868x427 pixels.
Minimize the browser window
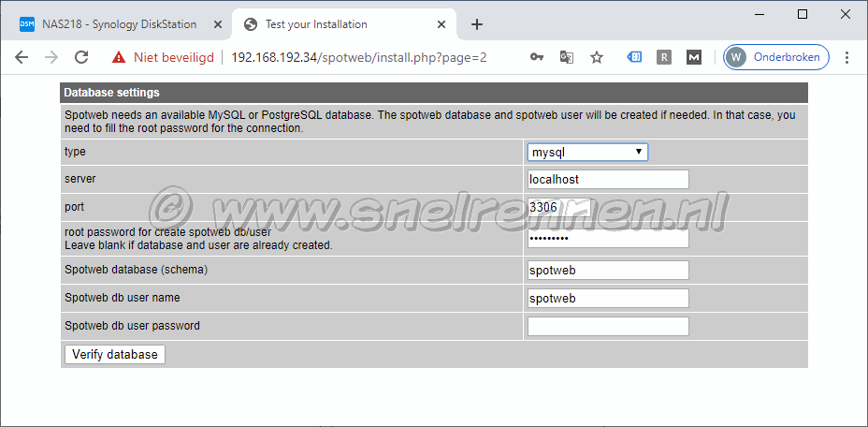759,15
